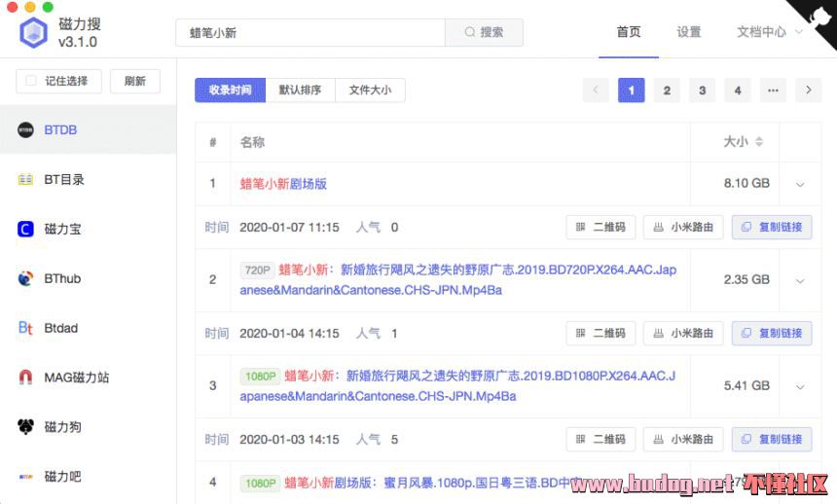Enable the 记住选择 checkbox
This screenshot has height=504, width=837.
(32, 81)
